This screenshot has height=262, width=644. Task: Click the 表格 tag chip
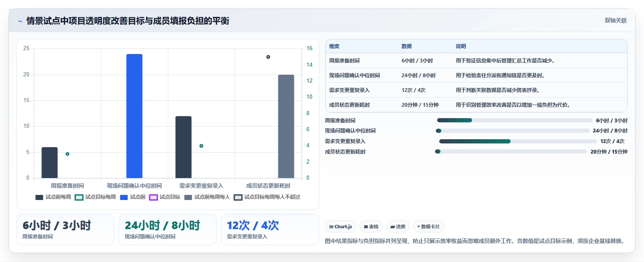pyautogui.click(x=371, y=227)
